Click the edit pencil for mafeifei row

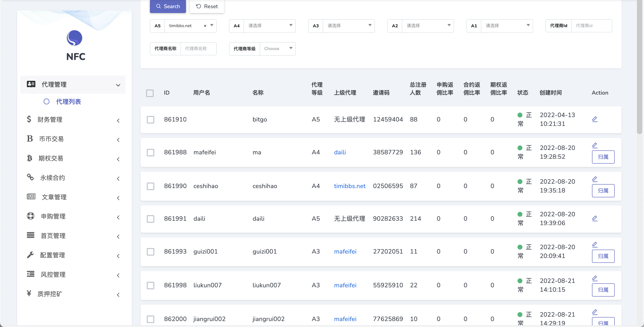595,145
